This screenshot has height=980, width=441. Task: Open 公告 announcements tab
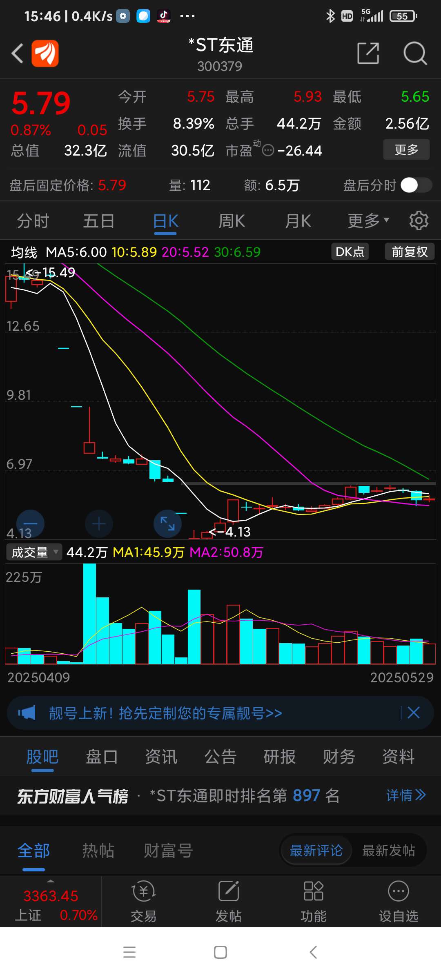pos(220,757)
